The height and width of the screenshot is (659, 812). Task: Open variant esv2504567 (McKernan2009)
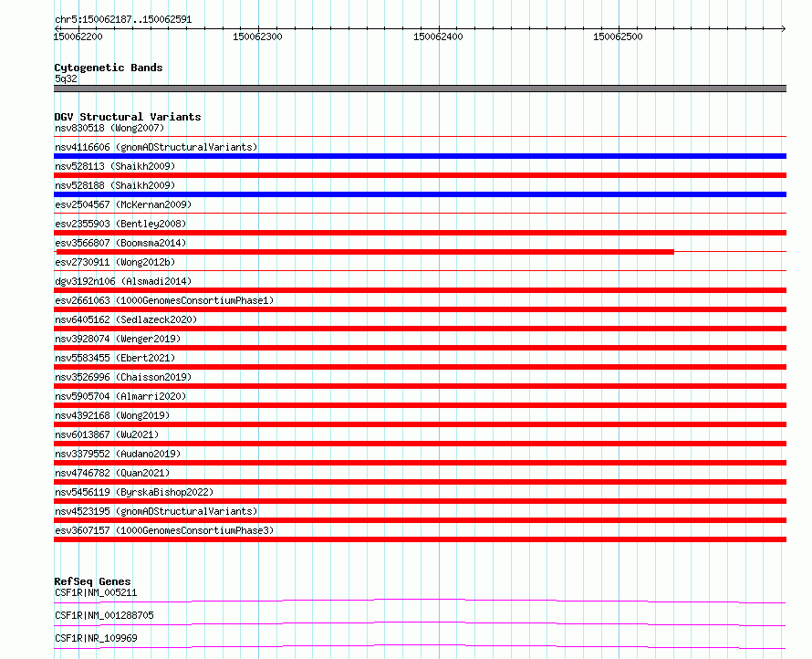(x=123, y=204)
